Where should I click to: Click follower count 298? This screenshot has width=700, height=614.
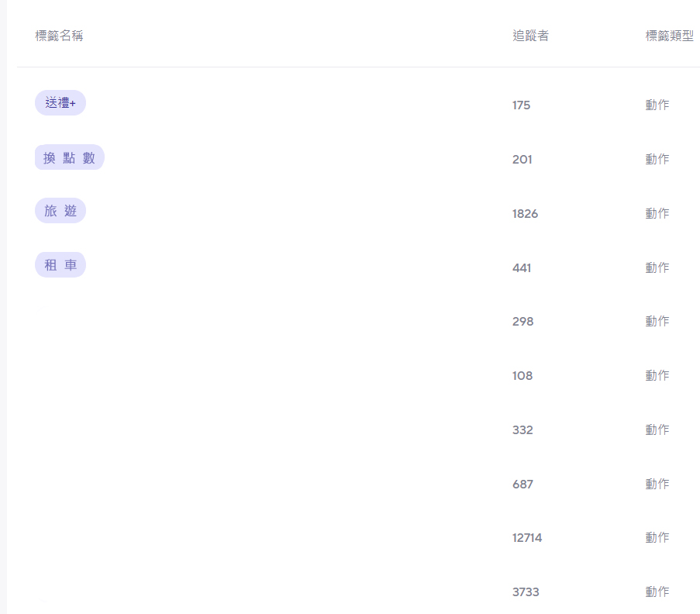click(x=522, y=322)
